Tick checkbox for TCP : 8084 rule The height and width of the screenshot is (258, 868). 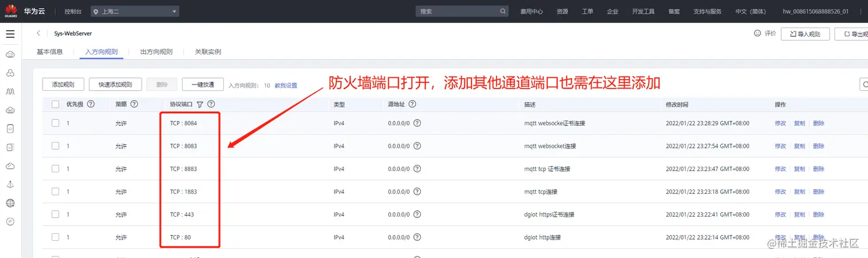[56, 123]
